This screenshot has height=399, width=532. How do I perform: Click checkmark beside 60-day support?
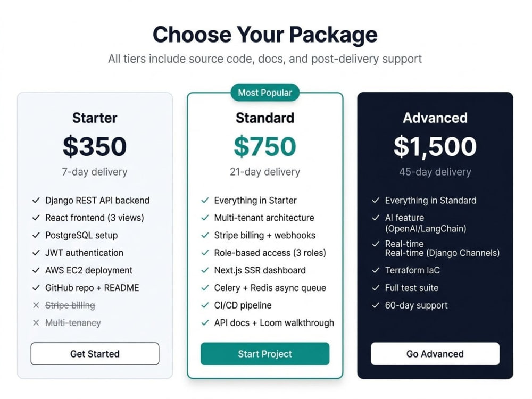(376, 305)
